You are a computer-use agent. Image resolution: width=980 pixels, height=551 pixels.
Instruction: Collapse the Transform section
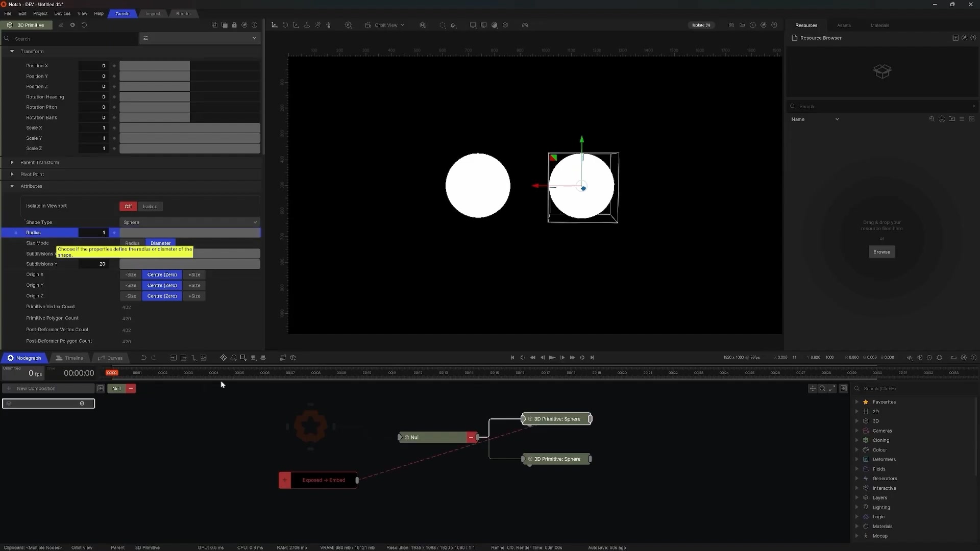coord(12,52)
